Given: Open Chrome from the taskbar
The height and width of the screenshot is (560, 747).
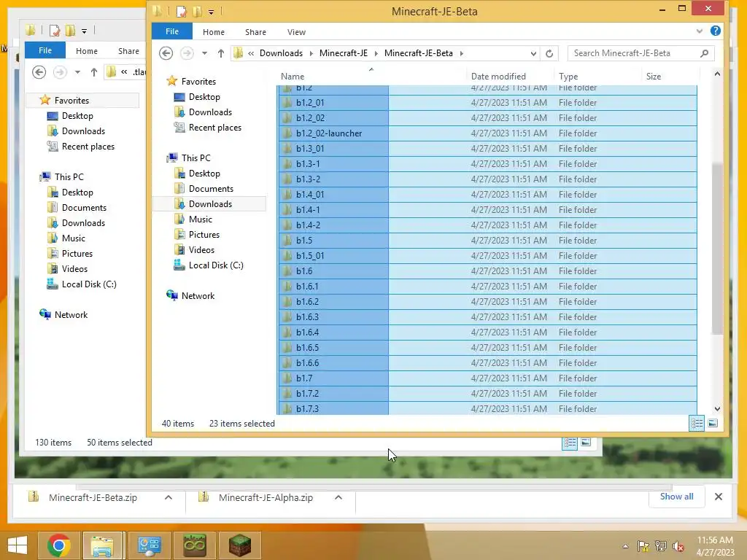Looking at the screenshot, I should (x=58, y=545).
